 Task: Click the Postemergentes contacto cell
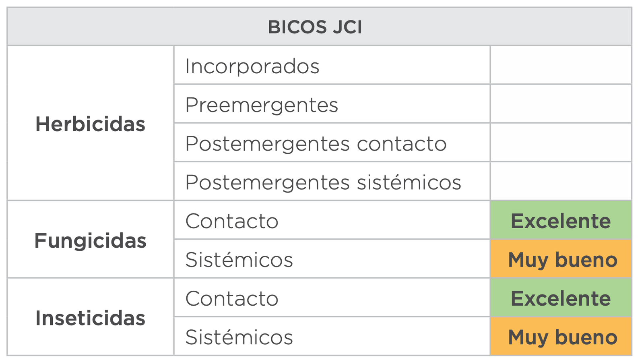click(316, 143)
